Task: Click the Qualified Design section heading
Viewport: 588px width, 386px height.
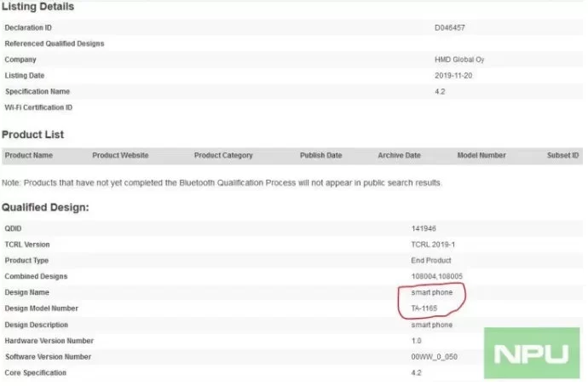Action: click(47, 207)
